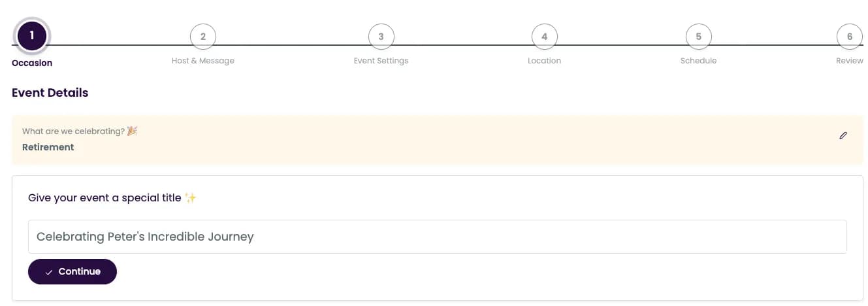Select the Location step label
The image size is (868, 306).
(544, 61)
